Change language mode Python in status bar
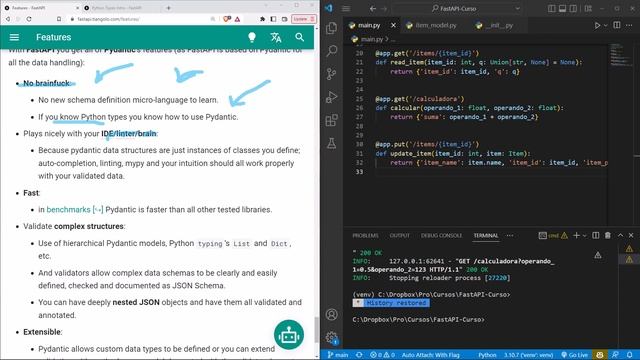Viewport: 640px width, 360px height. pyautogui.click(x=487, y=355)
